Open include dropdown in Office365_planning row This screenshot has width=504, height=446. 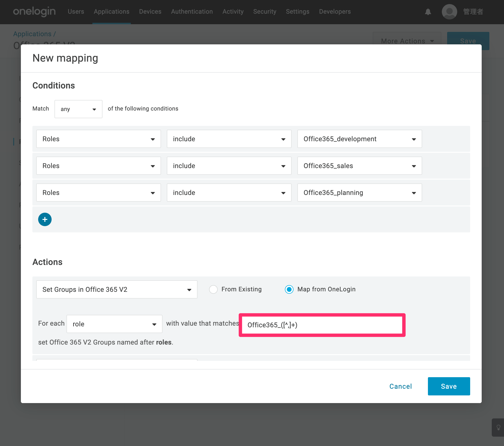click(x=229, y=193)
